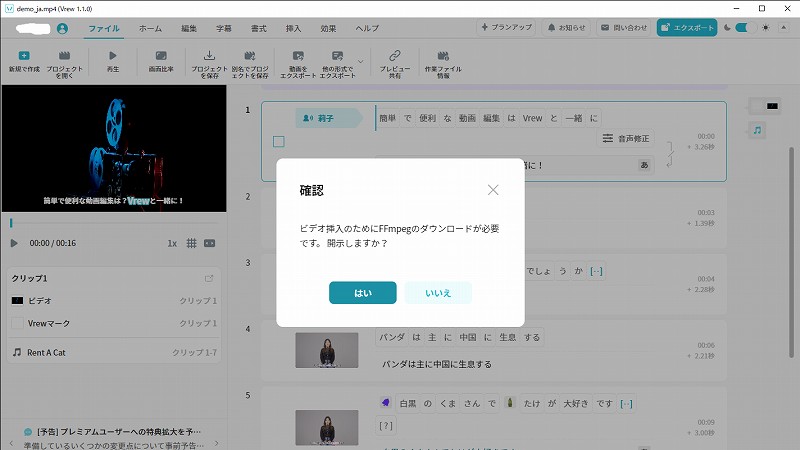Toggle the dark/light mode switch
The height and width of the screenshot is (450, 800).
[x=745, y=28]
